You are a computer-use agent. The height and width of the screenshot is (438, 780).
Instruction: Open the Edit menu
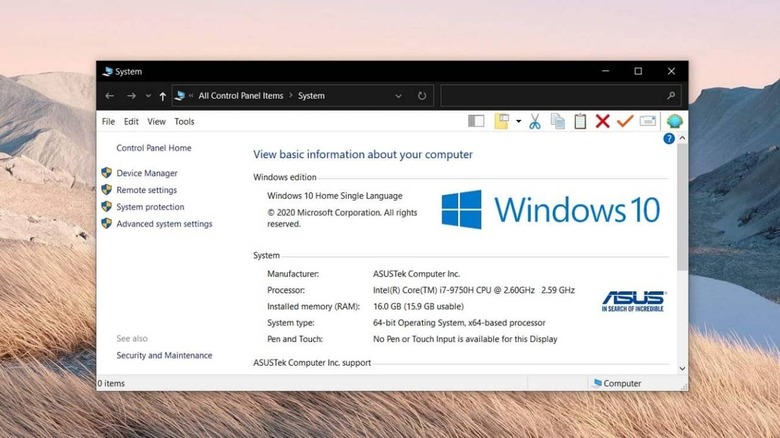(131, 121)
